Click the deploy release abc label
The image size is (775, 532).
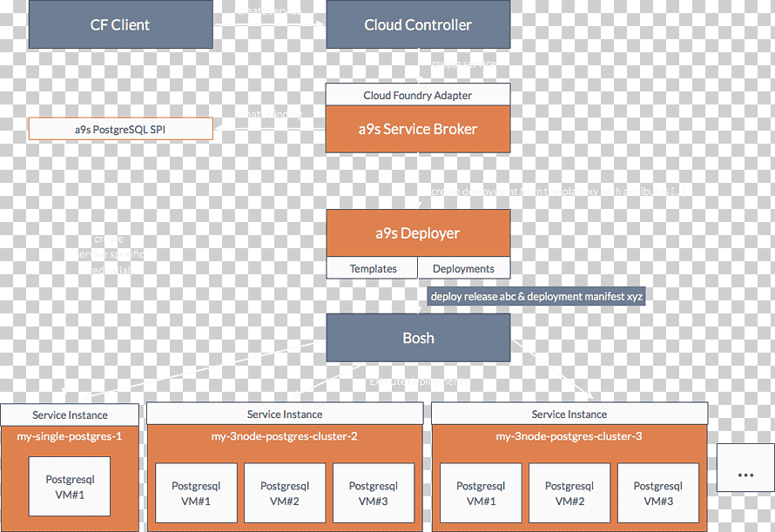[536, 296]
